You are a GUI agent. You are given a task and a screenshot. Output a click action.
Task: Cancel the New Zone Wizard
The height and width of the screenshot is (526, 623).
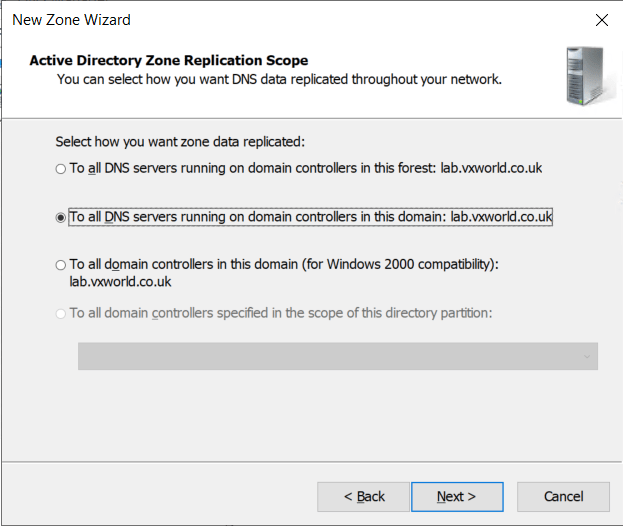(563, 496)
